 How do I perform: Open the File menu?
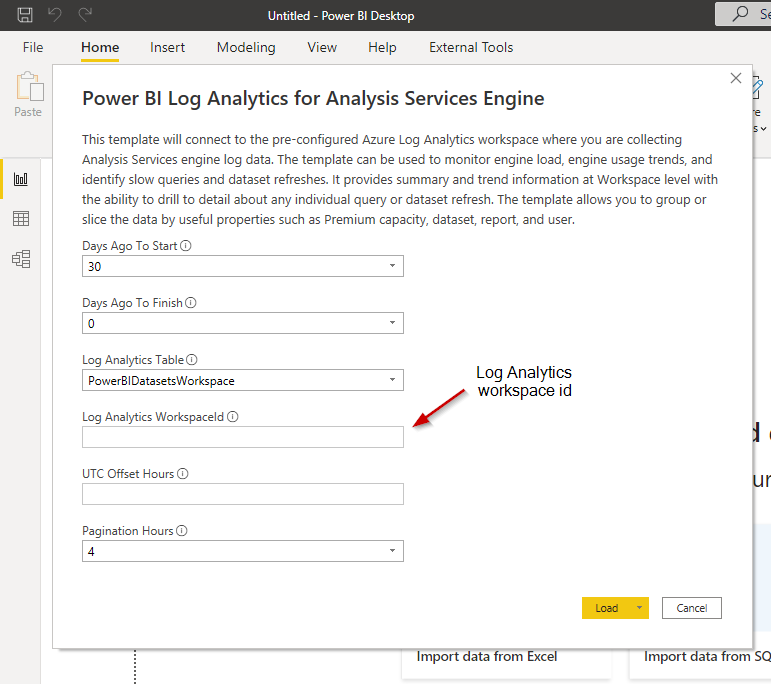(33, 47)
